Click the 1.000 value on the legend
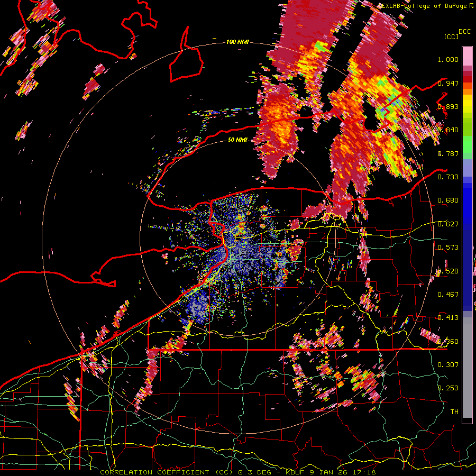The width and height of the screenshot is (476, 476). pos(448,59)
